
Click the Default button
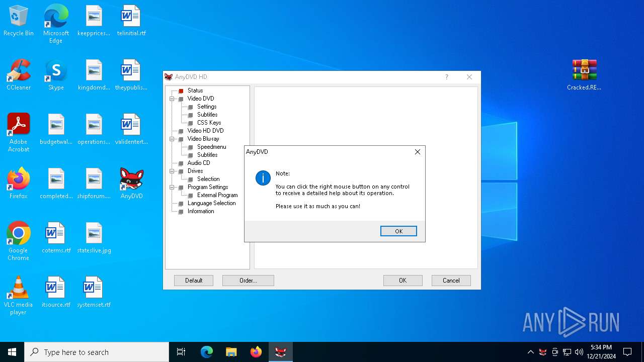tap(194, 281)
